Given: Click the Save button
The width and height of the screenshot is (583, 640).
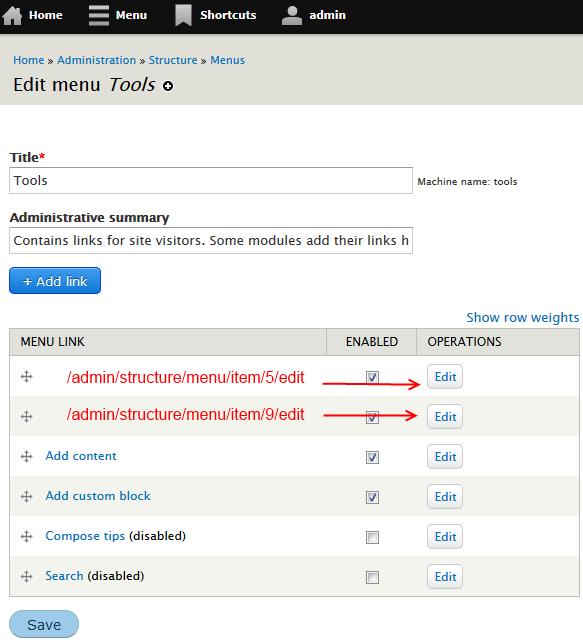Looking at the screenshot, I should pos(44,624).
